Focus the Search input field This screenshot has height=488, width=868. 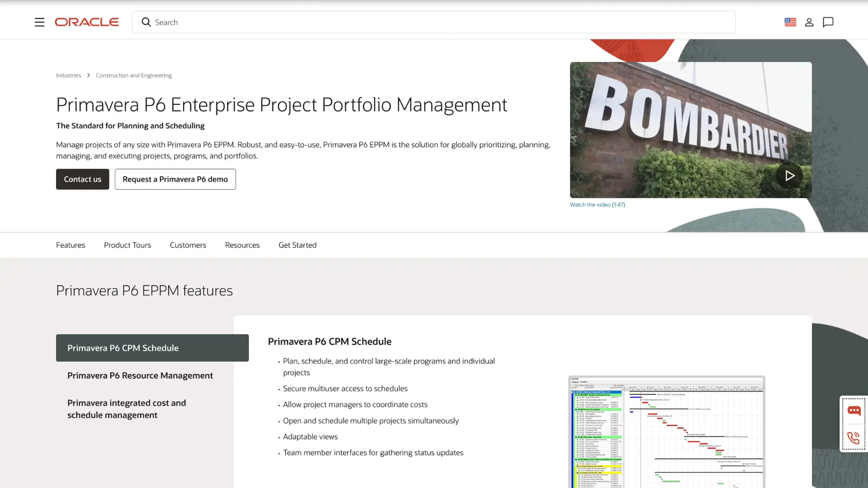tap(434, 22)
